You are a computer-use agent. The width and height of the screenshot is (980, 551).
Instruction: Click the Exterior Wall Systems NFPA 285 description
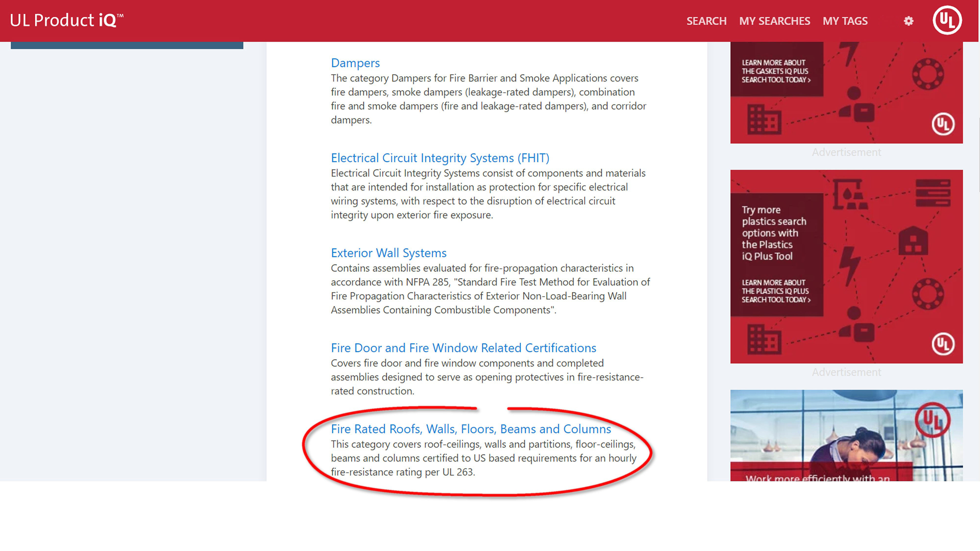pos(490,289)
